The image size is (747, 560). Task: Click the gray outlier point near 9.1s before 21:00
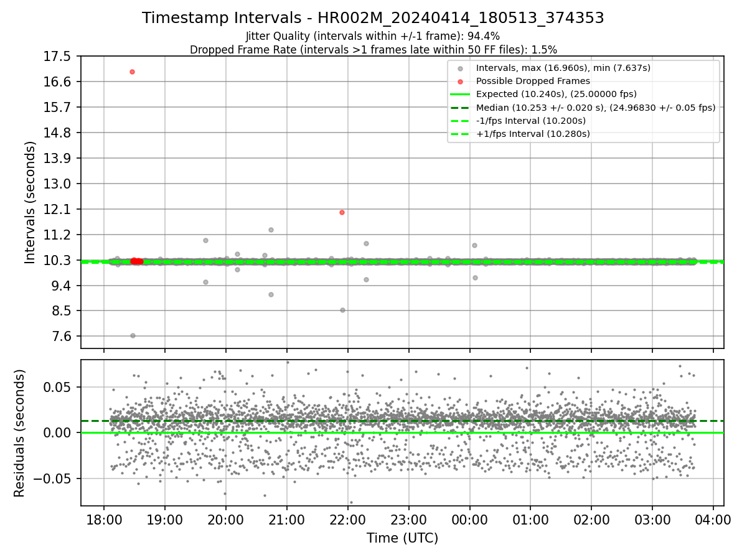(271, 294)
